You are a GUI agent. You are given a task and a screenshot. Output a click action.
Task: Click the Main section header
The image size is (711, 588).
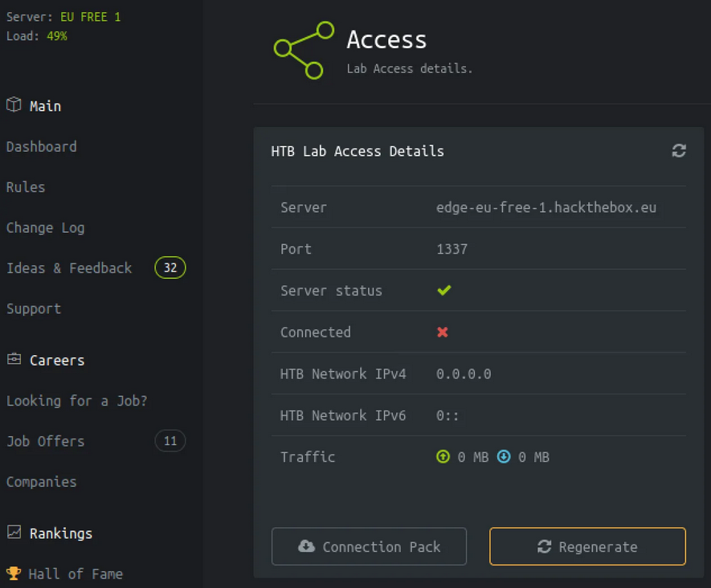coord(45,106)
